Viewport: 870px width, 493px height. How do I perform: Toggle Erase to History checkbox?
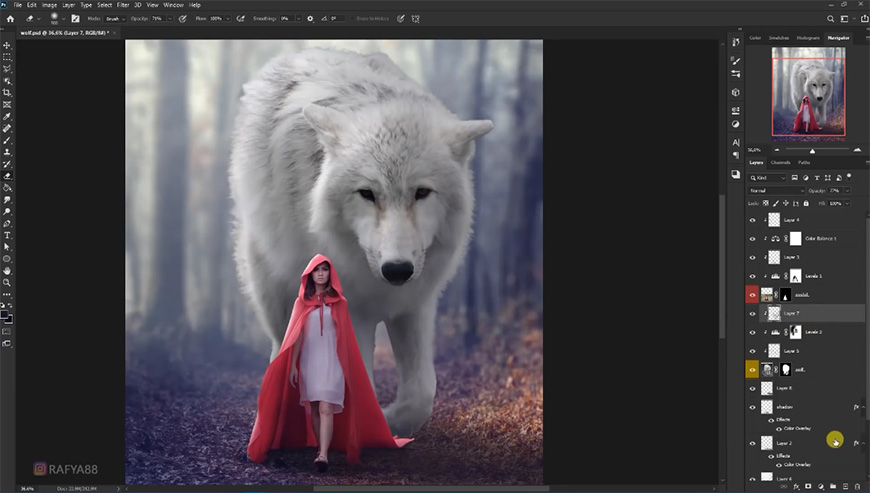pos(352,19)
